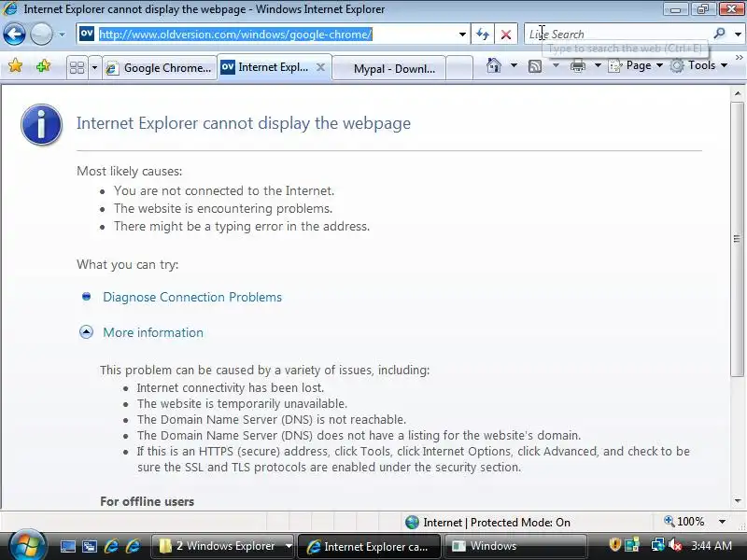
Task: Click the Page toolbar icon
Action: [615, 65]
